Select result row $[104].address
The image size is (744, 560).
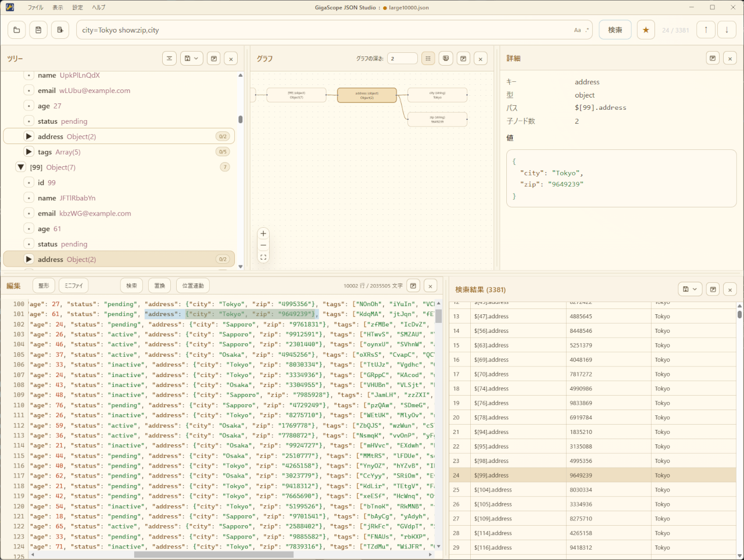pyautogui.click(x=593, y=490)
